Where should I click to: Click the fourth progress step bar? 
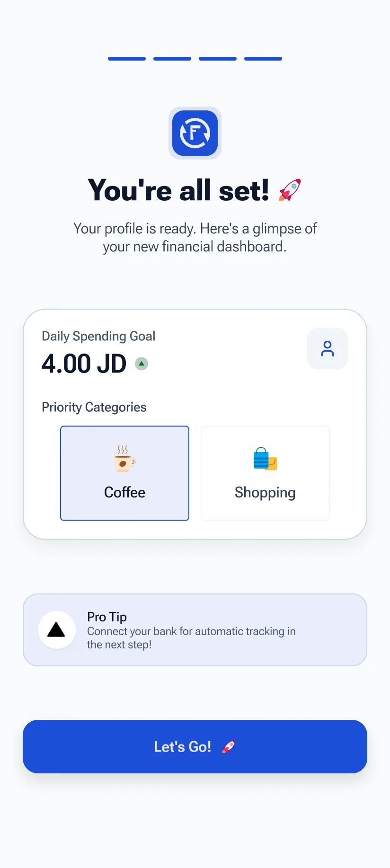pos(263,59)
